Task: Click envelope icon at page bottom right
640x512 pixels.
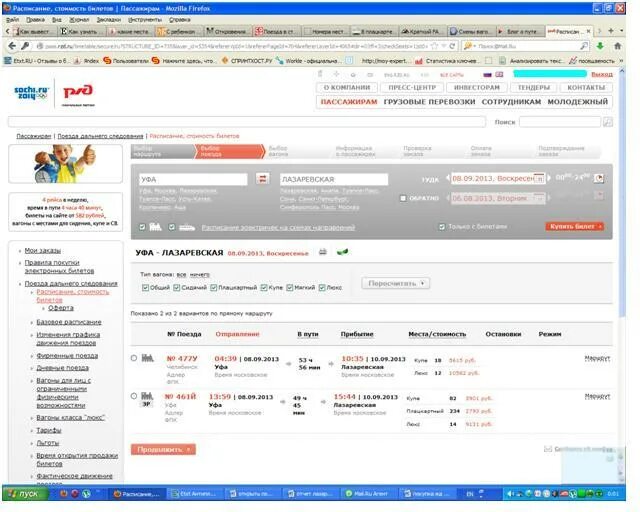Action: (x=548, y=449)
